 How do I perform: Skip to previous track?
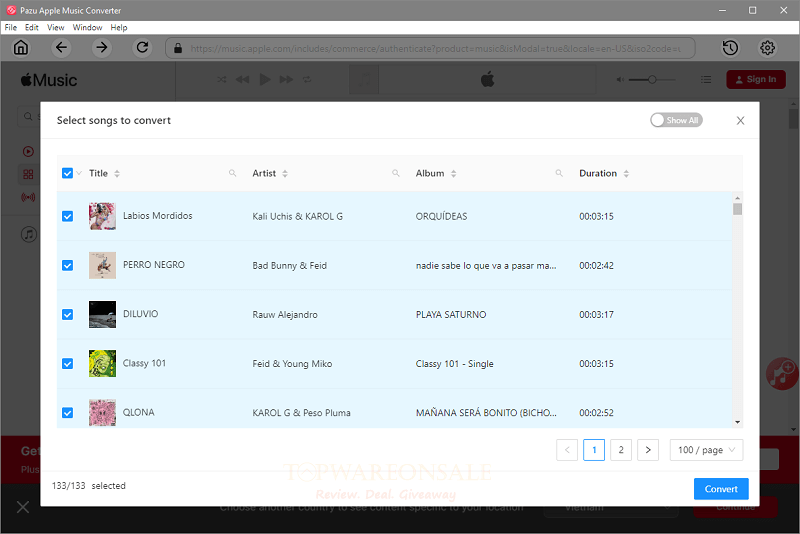[x=242, y=80]
